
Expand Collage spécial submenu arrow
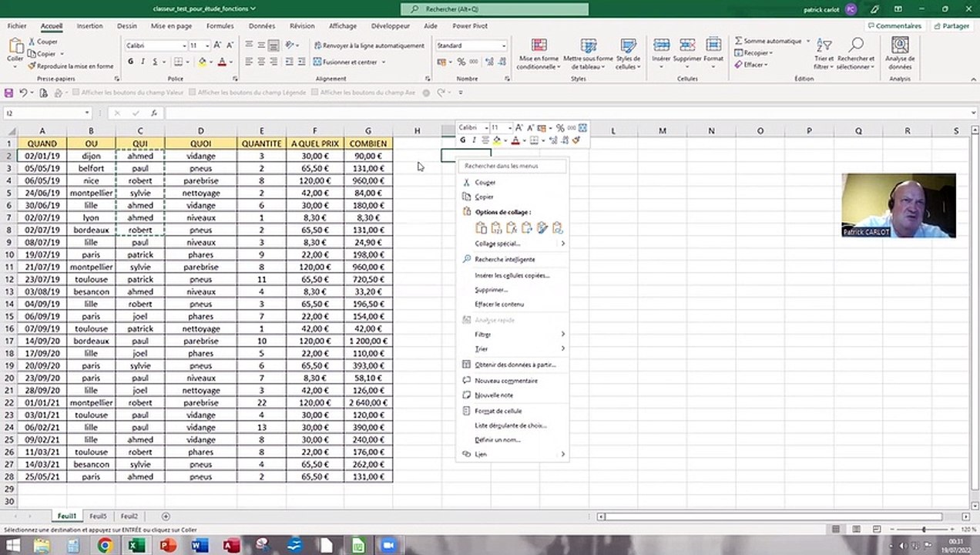click(x=562, y=244)
